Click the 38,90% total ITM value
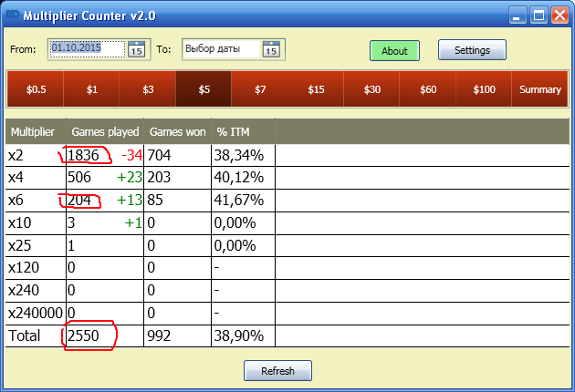 [239, 335]
